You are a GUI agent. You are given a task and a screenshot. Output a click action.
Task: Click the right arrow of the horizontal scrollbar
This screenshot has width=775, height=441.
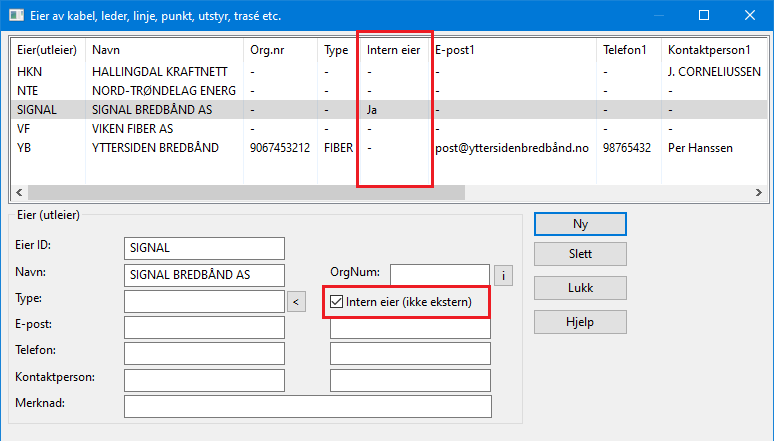coord(759,192)
